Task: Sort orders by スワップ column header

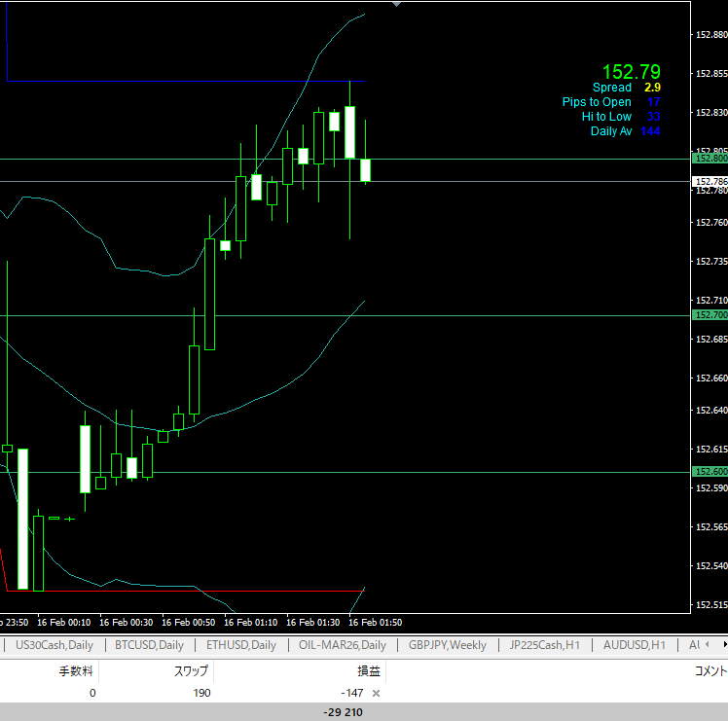Action: (190, 670)
